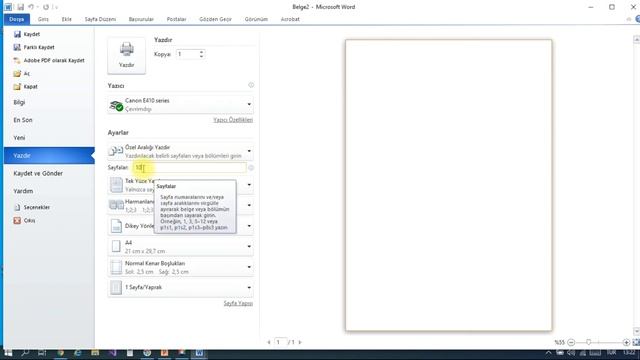
Task: Switch to the Ekle ribbon tab
Action: coord(67,19)
